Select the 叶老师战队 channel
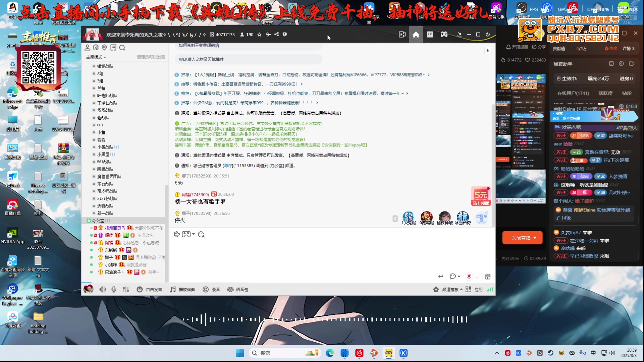The width and height of the screenshot is (644, 362). pyautogui.click(x=107, y=96)
